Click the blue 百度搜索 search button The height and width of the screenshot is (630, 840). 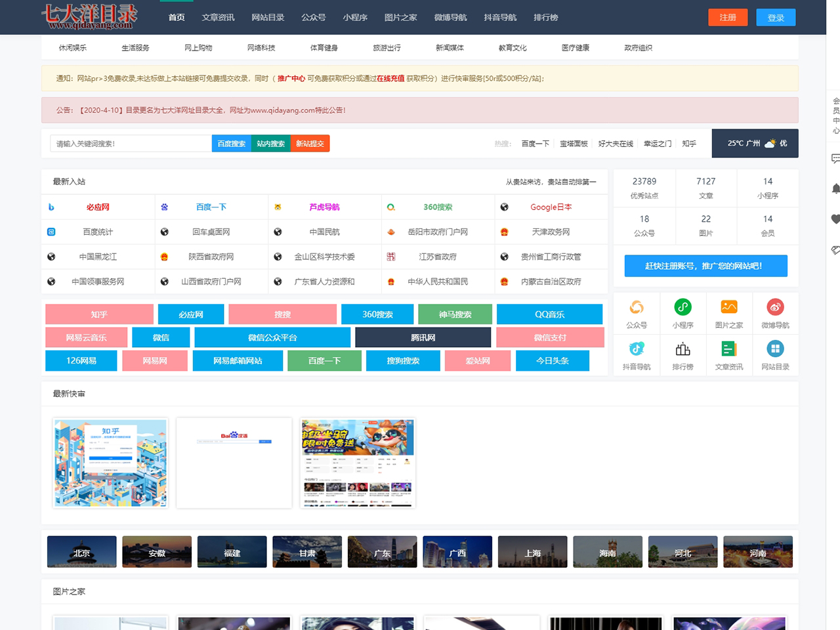click(x=231, y=144)
